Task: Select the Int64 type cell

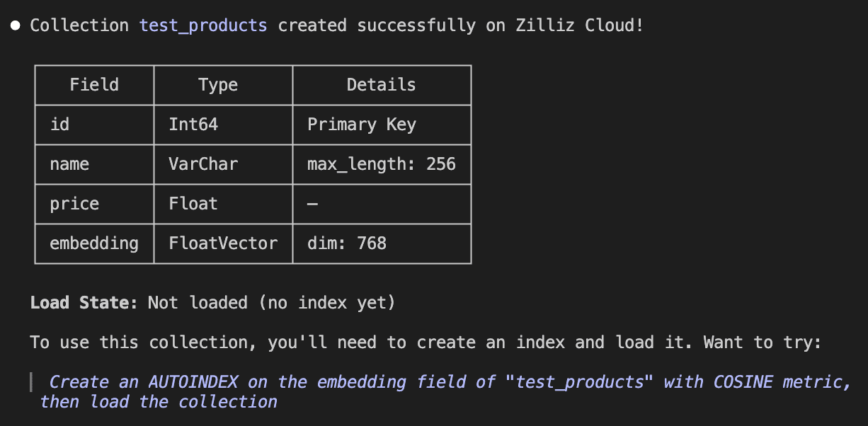Action: pos(193,125)
